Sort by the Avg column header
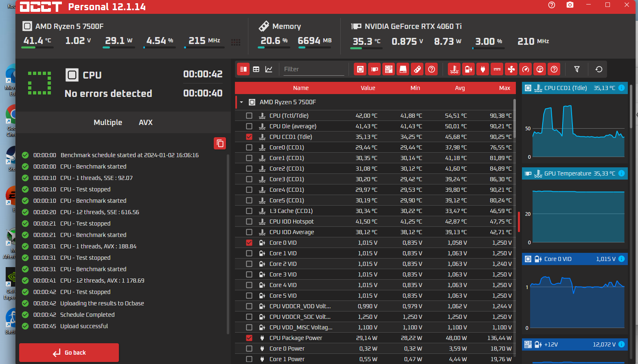 click(x=460, y=88)
